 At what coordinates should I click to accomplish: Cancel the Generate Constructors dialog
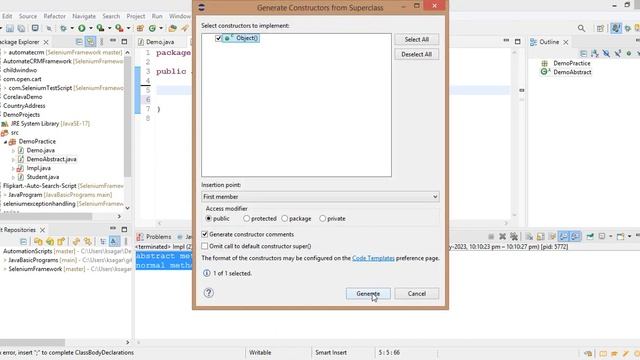pyautogui.click(x=416, y=293)
